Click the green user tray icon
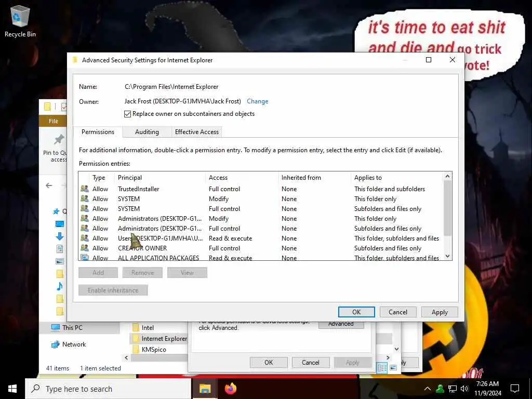Screen dimensions: 532x399 440,389
